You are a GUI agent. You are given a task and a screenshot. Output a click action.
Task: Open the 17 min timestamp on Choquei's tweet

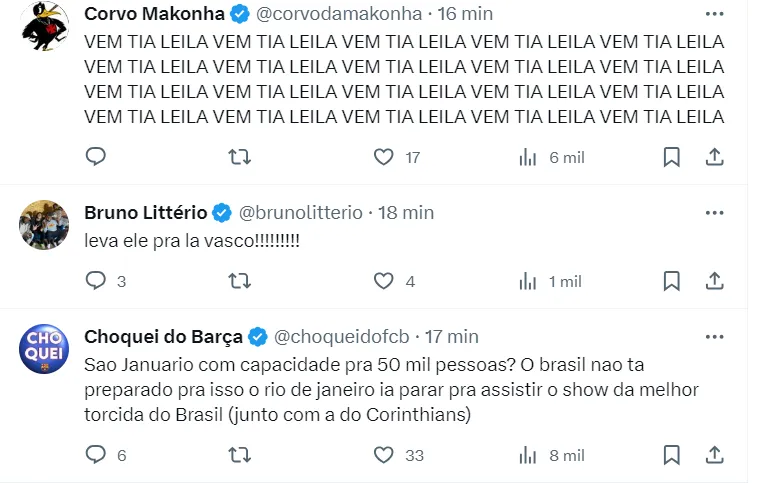452,337
